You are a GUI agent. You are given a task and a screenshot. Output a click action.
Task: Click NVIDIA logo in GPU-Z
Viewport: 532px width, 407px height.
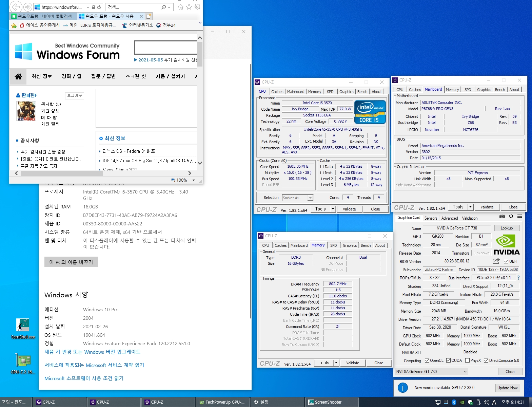click(x=507, y=244)
